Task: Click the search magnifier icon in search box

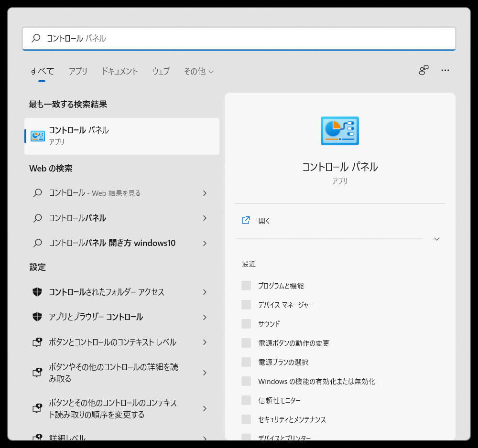Action: pos(36,38)
